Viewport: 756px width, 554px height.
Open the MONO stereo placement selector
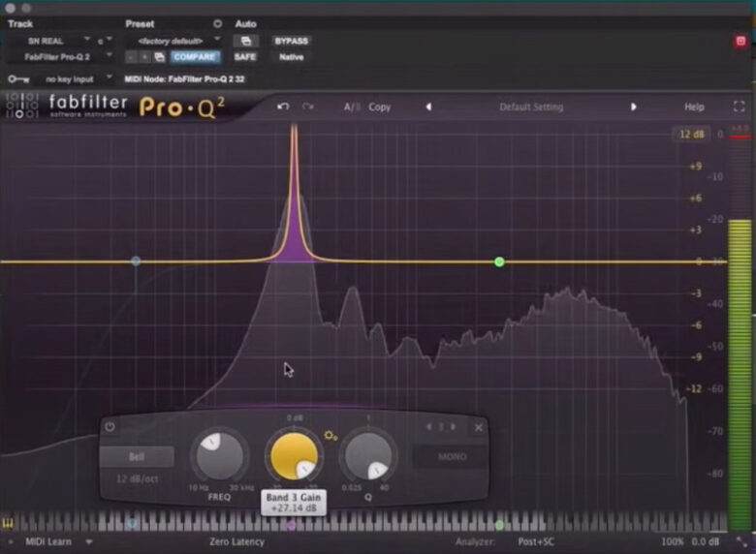(452, 456)
